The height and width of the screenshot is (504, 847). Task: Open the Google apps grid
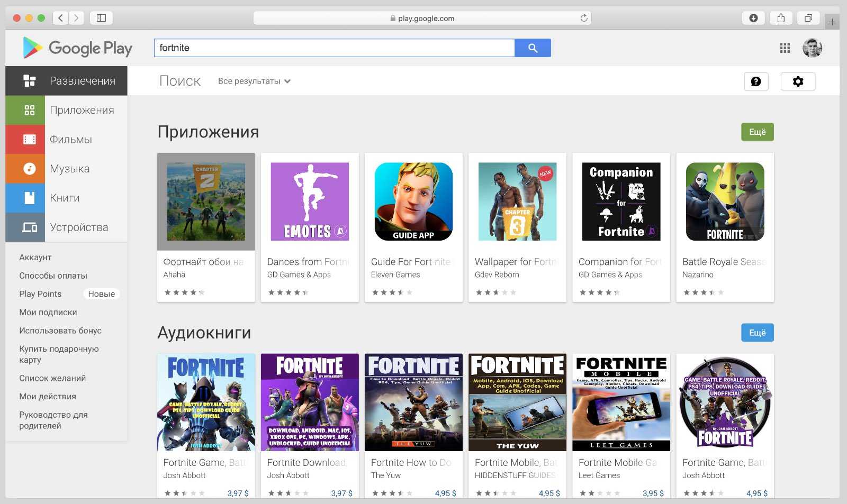pos(785,48)
